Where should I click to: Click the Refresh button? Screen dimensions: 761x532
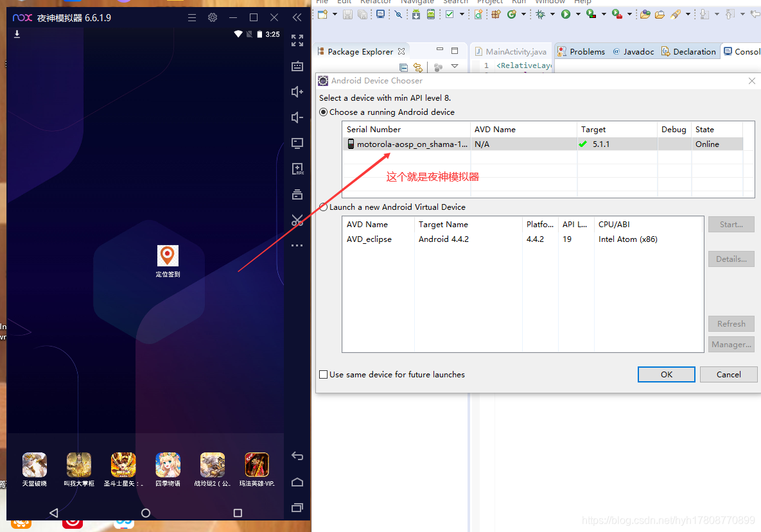[731, 323]
